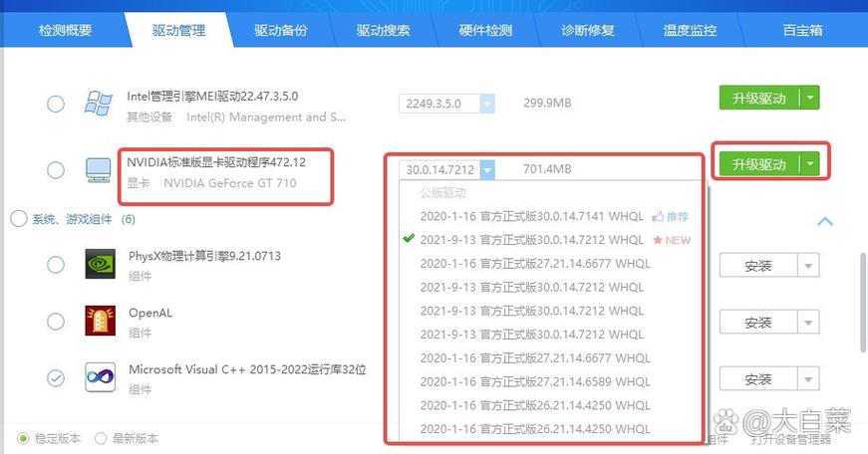Click the Intel MEI Windows logo icon

tap(99, 104)
